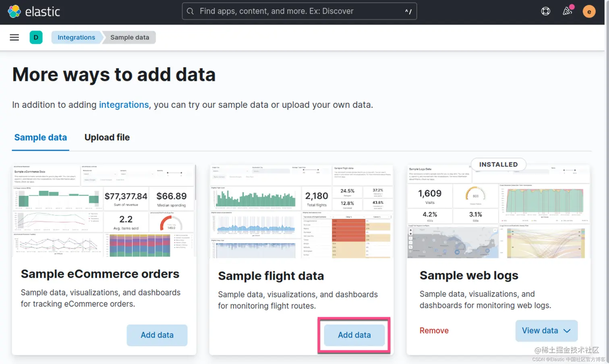Screen dimensions: 609x364
Task: Open the help menu
Action: click(x=545, y=11)
